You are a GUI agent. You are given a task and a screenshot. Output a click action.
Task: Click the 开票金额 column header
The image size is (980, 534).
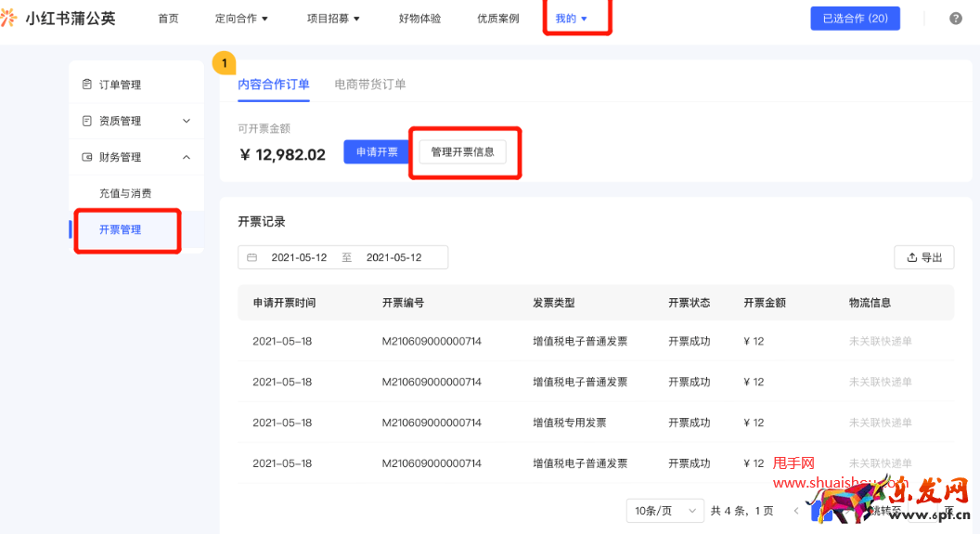765,303
